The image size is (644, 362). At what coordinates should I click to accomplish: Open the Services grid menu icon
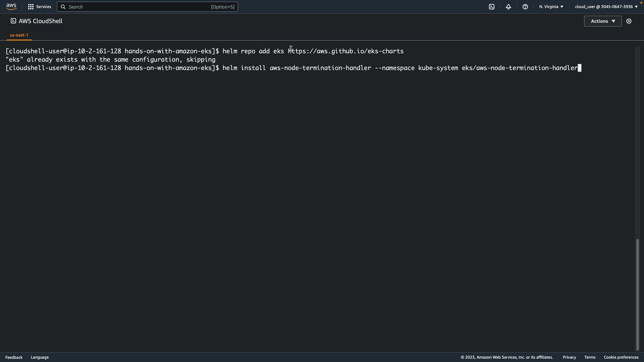(x=31, y=7)
